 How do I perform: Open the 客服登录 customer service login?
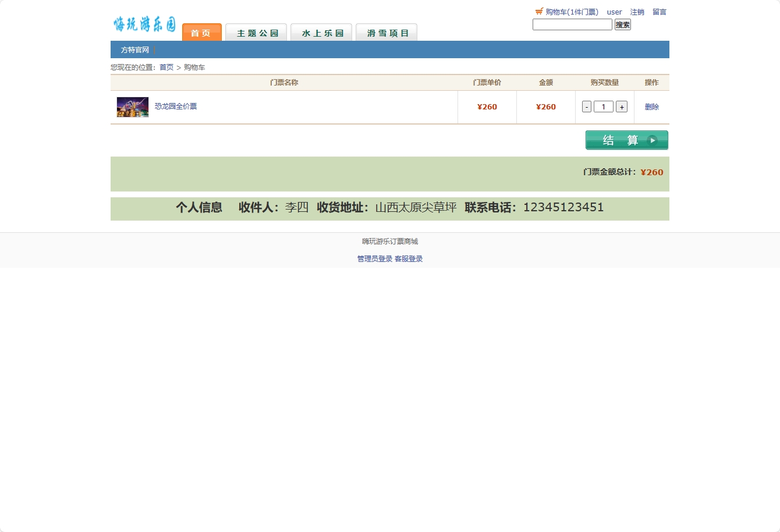click(409, 259)
